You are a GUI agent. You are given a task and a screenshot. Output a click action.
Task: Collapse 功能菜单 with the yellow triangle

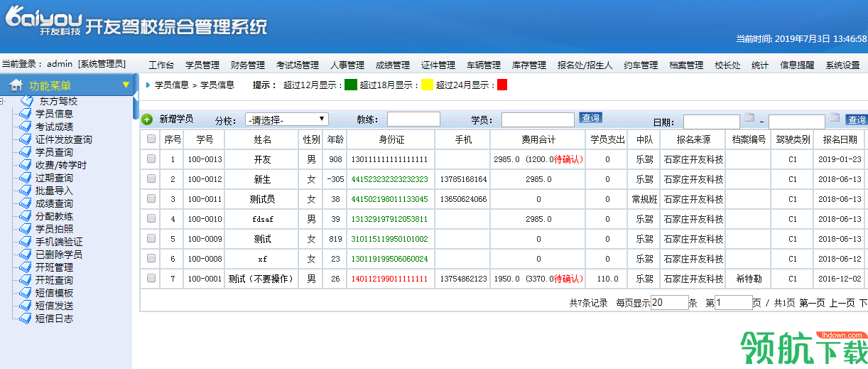coord(126,85)
